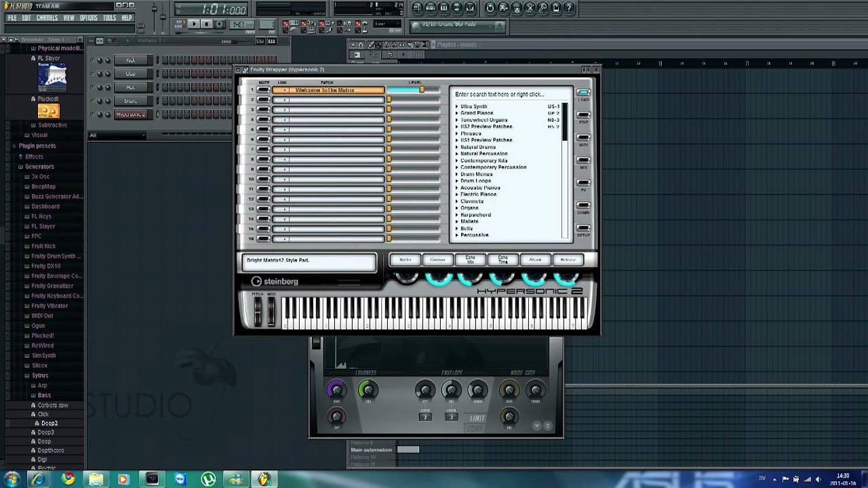The width and height of the screenshot is (868, 488).
Task: Expand the Ultra Synth category
Action: [x=457, y=106]
